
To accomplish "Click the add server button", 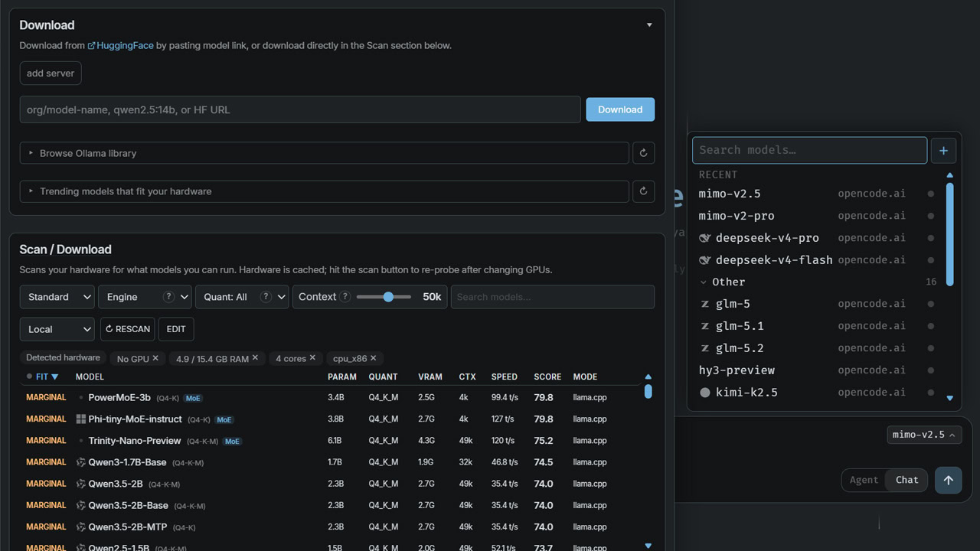I will coord(51,73).
